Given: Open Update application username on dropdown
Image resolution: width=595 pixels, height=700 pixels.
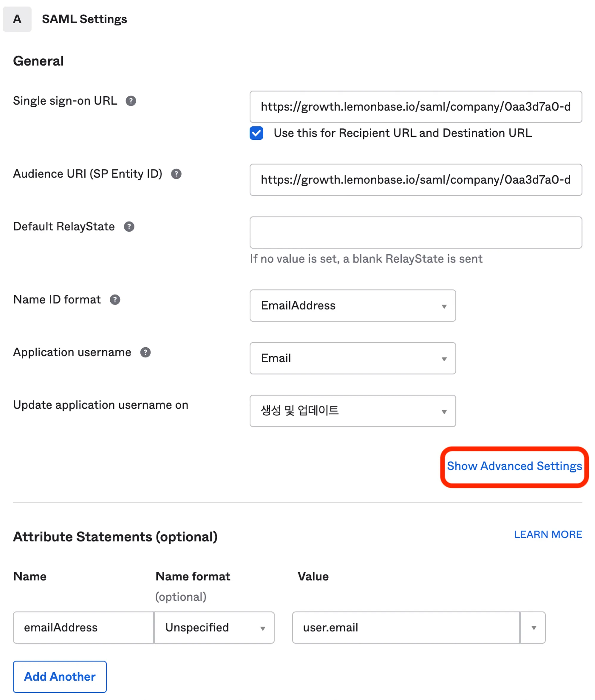Looking at the screenshot, I should tap(353, 411).
